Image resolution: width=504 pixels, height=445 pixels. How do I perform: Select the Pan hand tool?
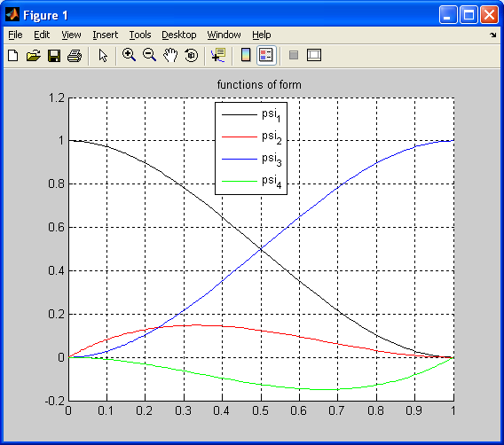tap(170, 55)
